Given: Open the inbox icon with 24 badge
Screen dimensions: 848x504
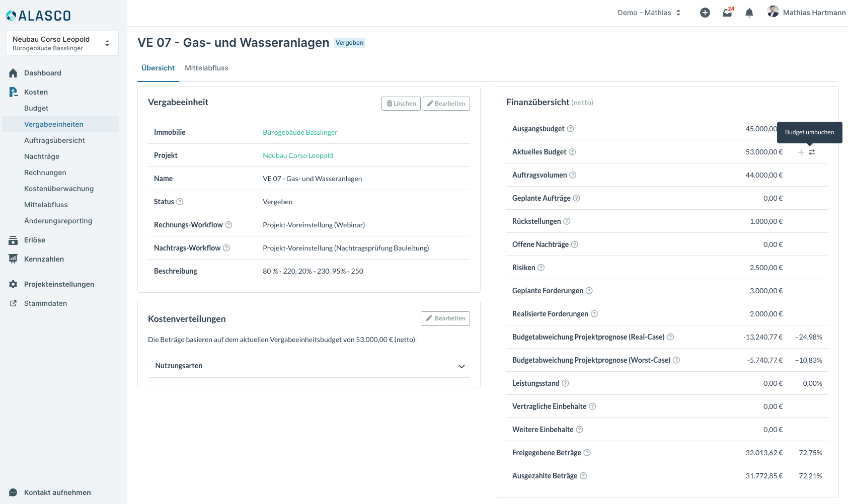Looking at the screenshot, I should pyautogui.click(x=727, y=13).
